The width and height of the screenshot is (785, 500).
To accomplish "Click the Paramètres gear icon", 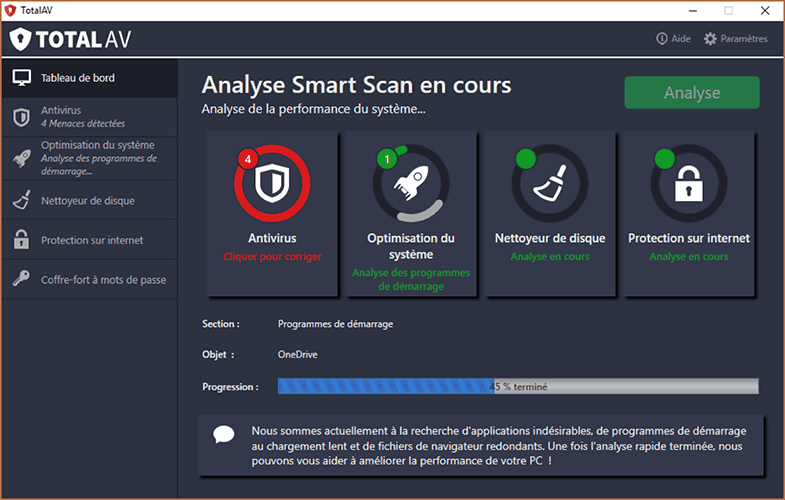I will coord(710,39).
